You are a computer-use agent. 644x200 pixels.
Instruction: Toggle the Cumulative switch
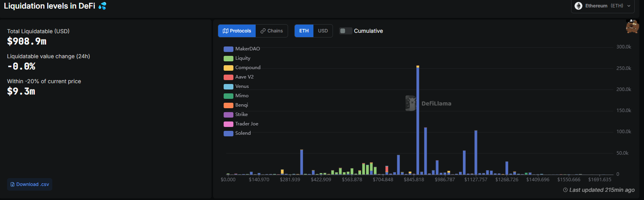tap(345, 31)
